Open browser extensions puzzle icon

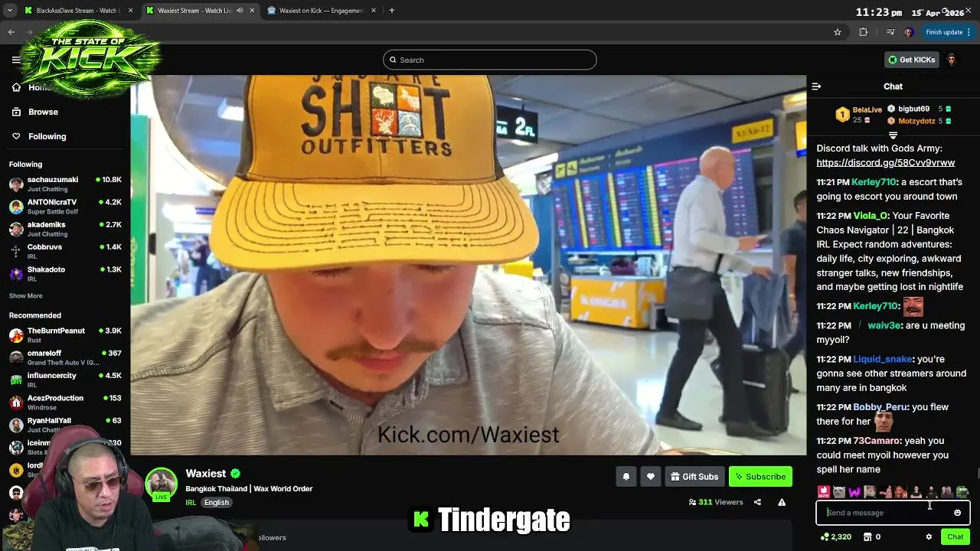coord(864,32)
